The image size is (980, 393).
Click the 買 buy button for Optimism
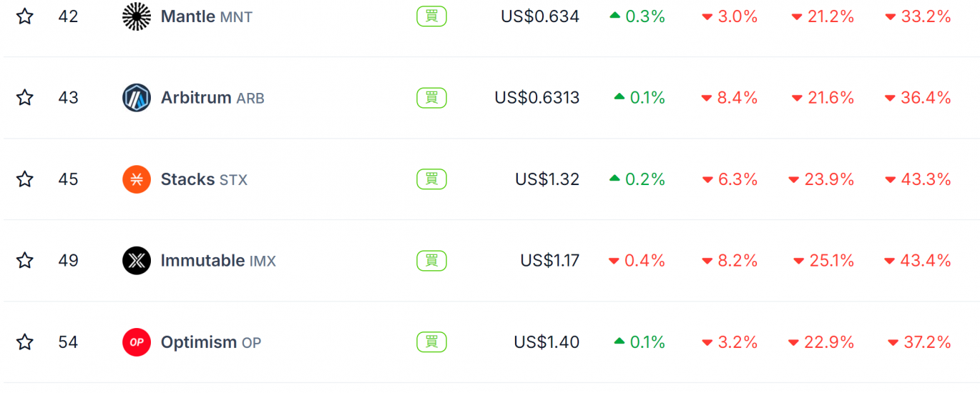tap(431, 342)
